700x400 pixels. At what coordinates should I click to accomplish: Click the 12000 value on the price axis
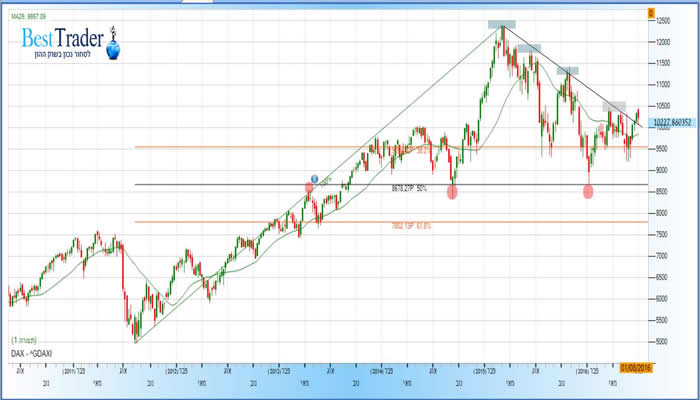coord(661,42)
